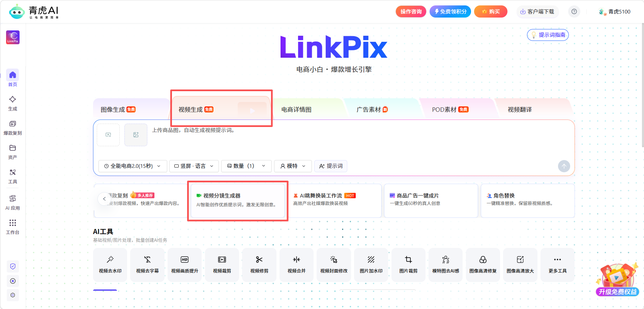This screenshot has height=309, width=644.
Task: Click the circled star icon in sidebar
Action: [x=13, y=281]
